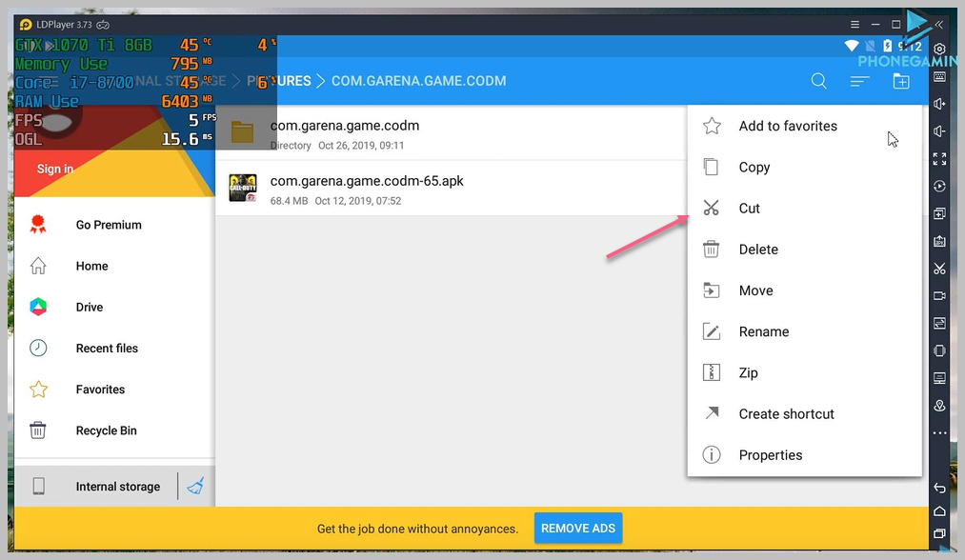
Task: Select Rename in the context menu
Action: click(804, 331)
